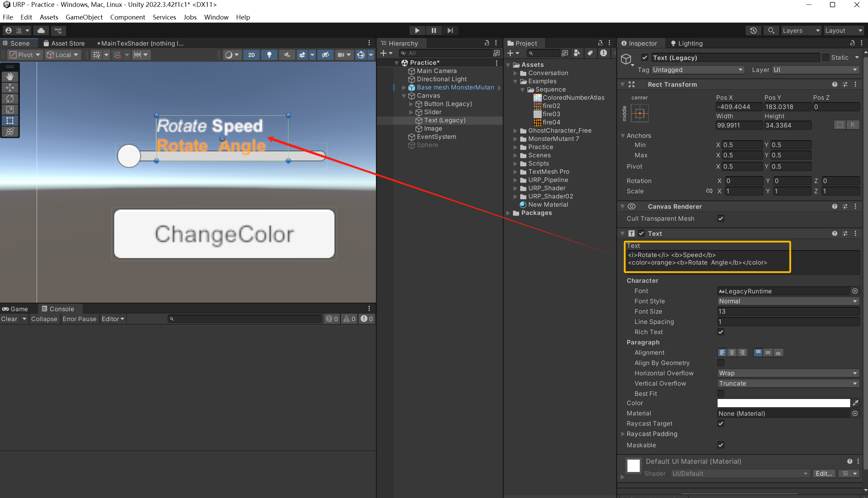868x498 pixels.
Task: Click the white Color swatch field
Action: click(783, 403)
